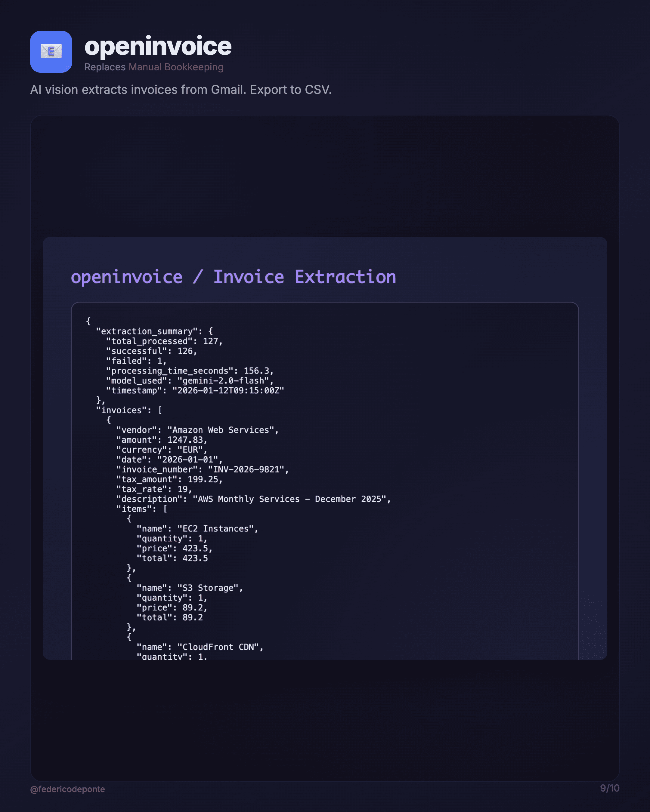650x812 pixels.
Task: Click the "vendor": Amazon Web Services line
Action: tap(197, 430)
